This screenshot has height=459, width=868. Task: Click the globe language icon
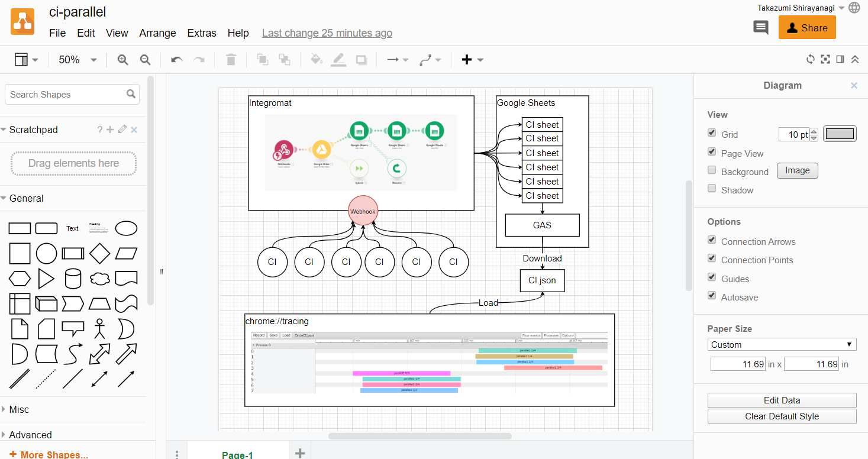click(x=854, y=8)
